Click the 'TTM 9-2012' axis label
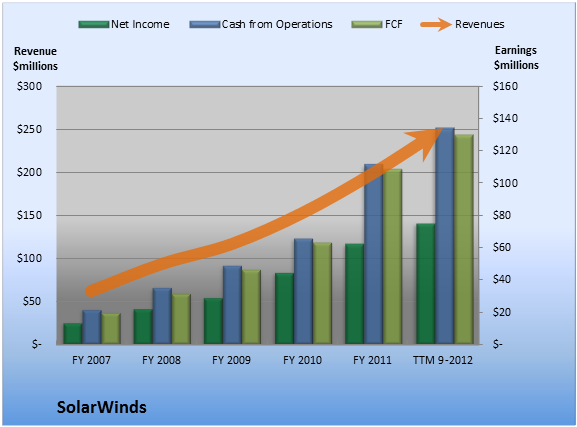This screenshot has width=577, height=427. pyautogui.click(x=443, y=360)
